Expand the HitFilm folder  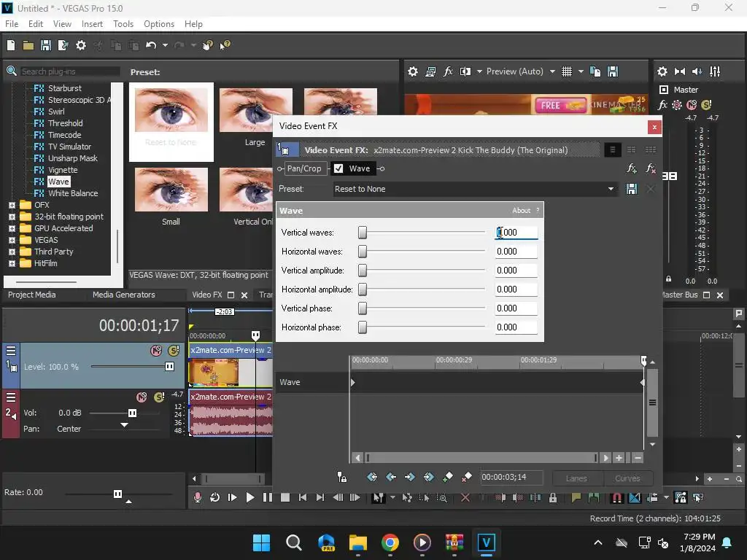(x=12, y=263)
